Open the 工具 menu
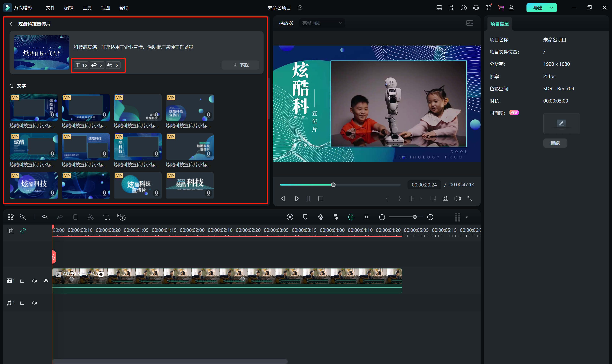Image resolution: width=612 pixels, height=364 pixels. [87, 8]
